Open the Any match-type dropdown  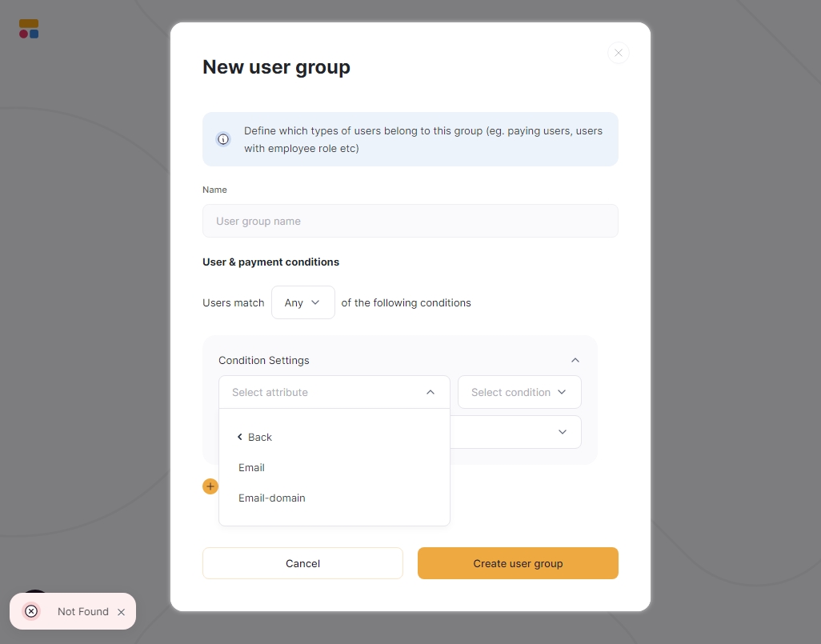pos(303,302)
